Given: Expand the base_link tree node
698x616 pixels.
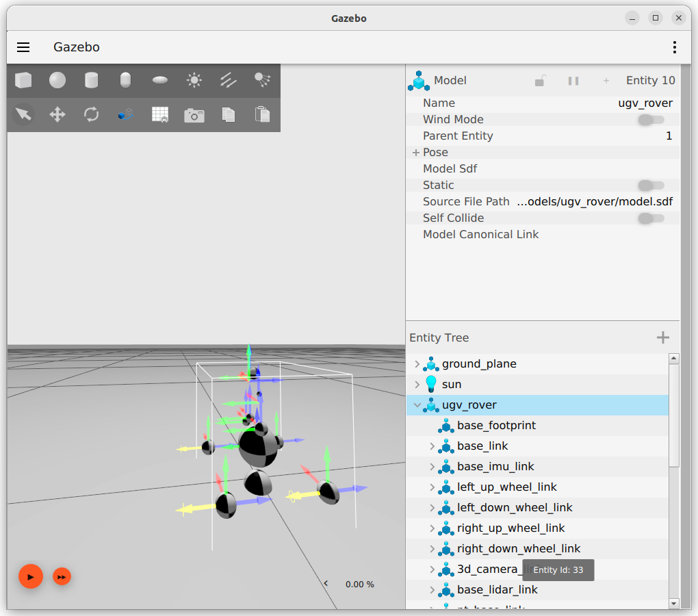Looking at the screenshot, I should [x=432, y=446].
